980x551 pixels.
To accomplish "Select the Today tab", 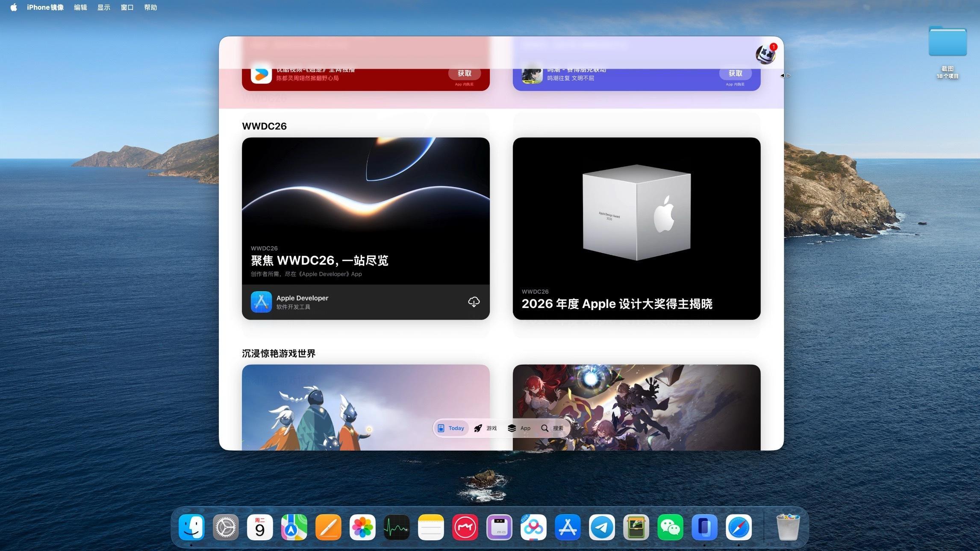I will coord(451,428).
